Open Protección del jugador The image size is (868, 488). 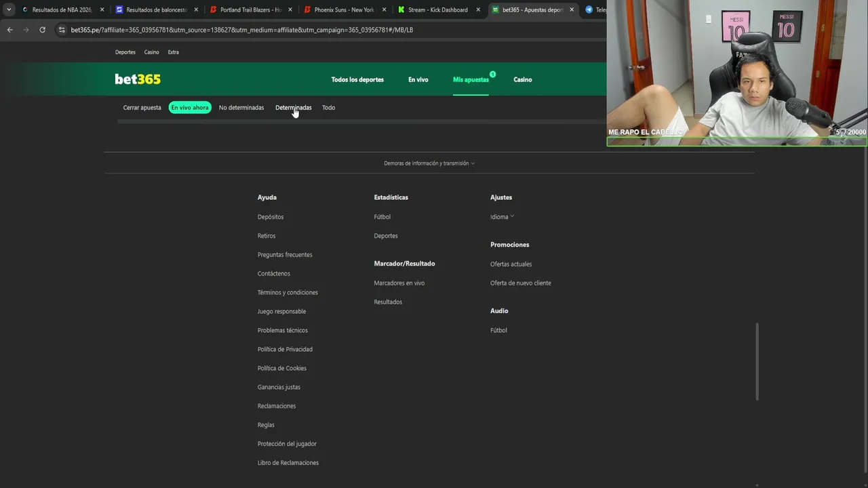(x=287, y=444)
